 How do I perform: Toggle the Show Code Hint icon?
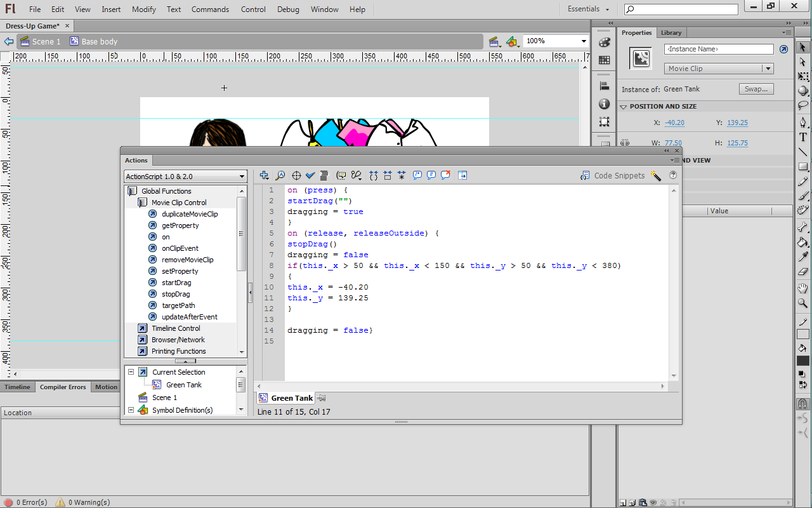pyautogui.click(x=341, y=176)
